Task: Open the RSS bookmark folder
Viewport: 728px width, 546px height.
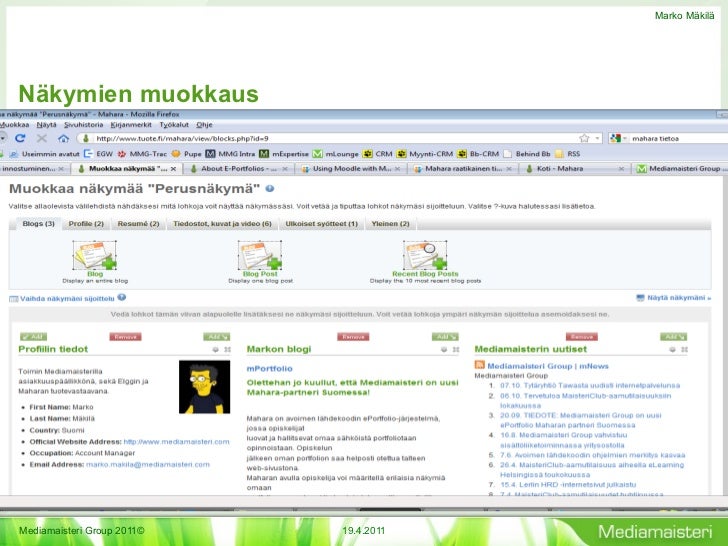Action: [568, 154]
